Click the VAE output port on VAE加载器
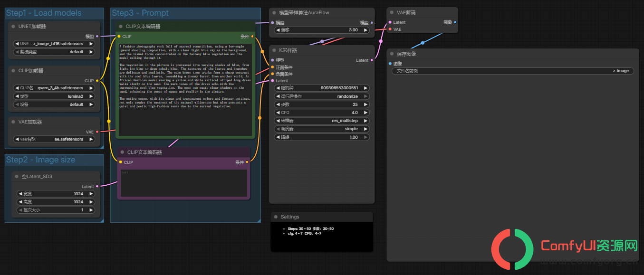 pos(97,132)
